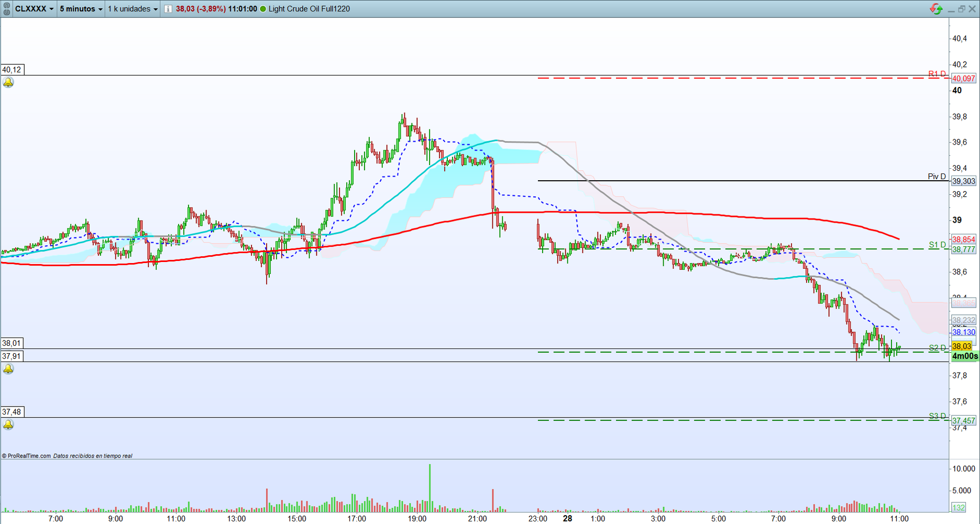Restore the chart window size

click(962, 9)
